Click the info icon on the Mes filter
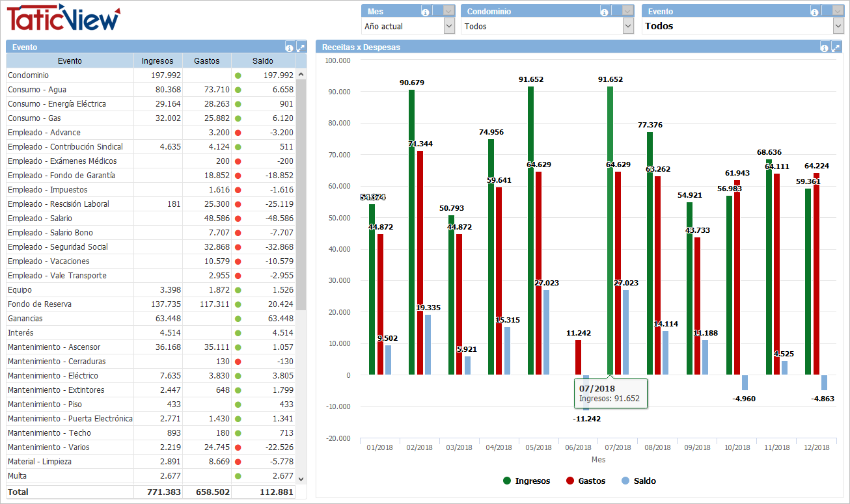Viewport: 850px width, 504px height. 425,11
